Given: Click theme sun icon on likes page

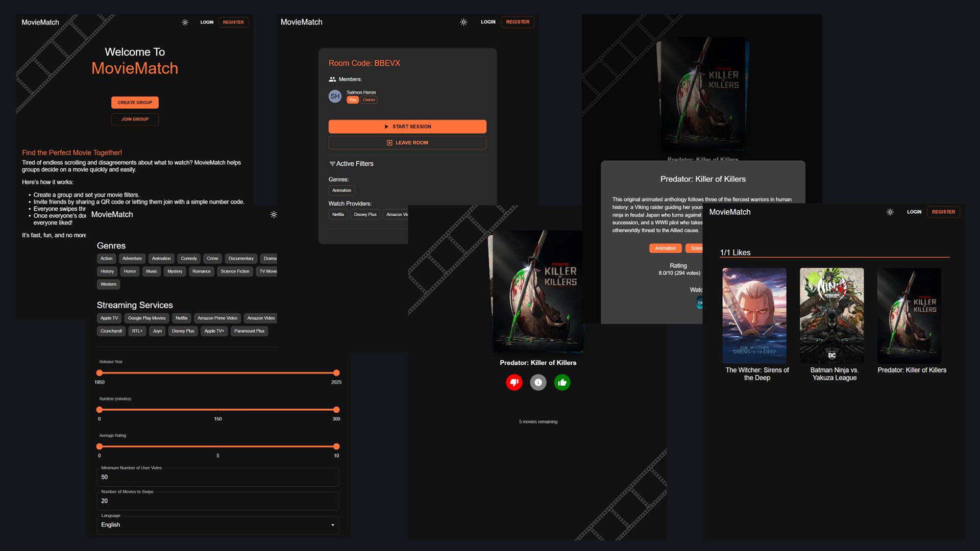Looking at the screenshot, I should 890,212.
